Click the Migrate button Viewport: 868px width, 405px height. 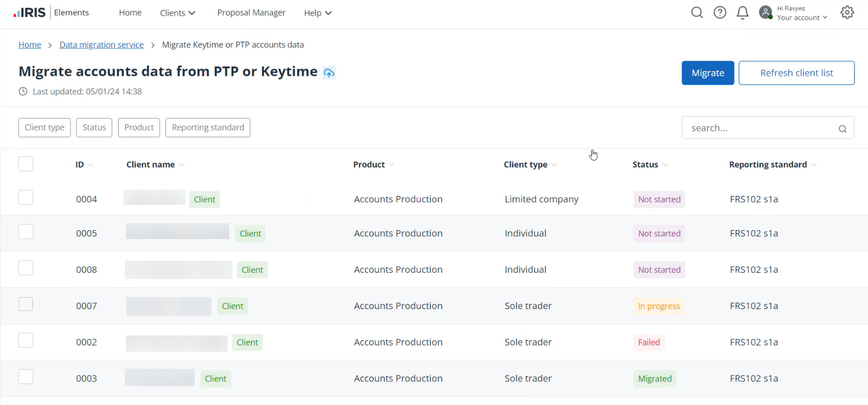coord(708,73)
